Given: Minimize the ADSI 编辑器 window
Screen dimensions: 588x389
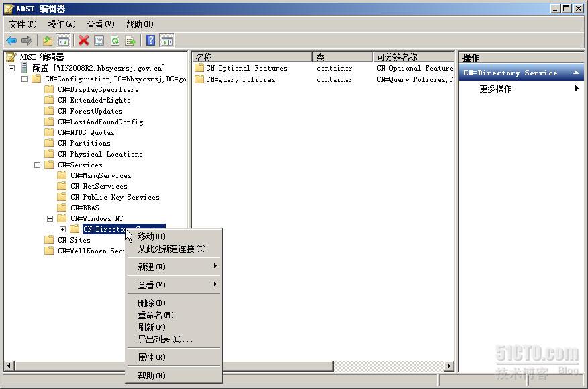Looking at the screenshot, I should [556, 8].
